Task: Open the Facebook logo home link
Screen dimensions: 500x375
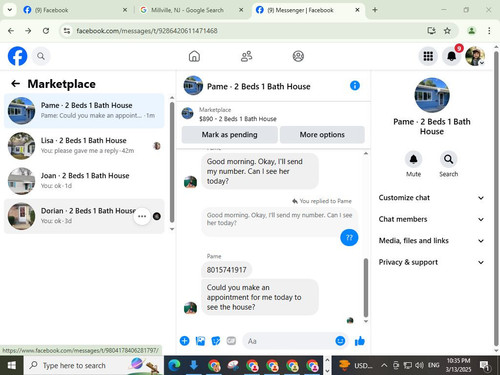Action: click(x=17, y=56)
